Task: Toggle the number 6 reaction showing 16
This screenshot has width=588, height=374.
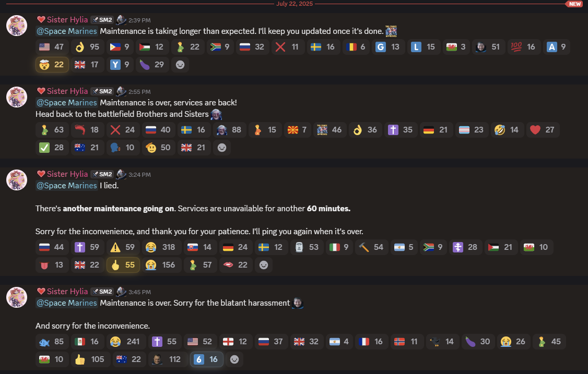Action: coord(207,359)
